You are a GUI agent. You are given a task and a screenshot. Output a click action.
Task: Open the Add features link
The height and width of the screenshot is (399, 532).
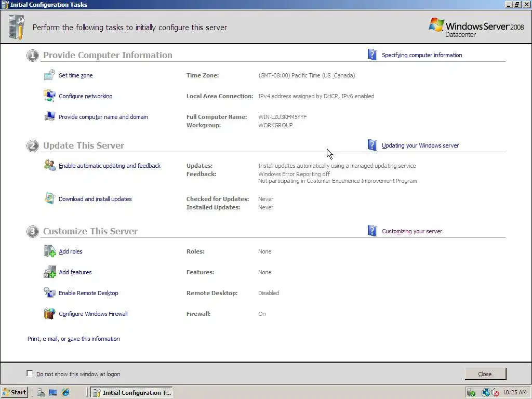click(75, 272)
